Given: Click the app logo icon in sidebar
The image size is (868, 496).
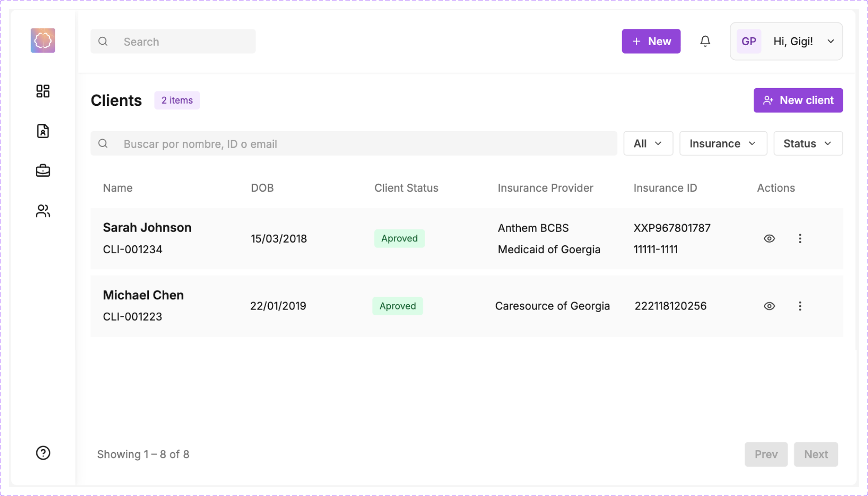Looking at the screenshot, I should pos(43,41).
